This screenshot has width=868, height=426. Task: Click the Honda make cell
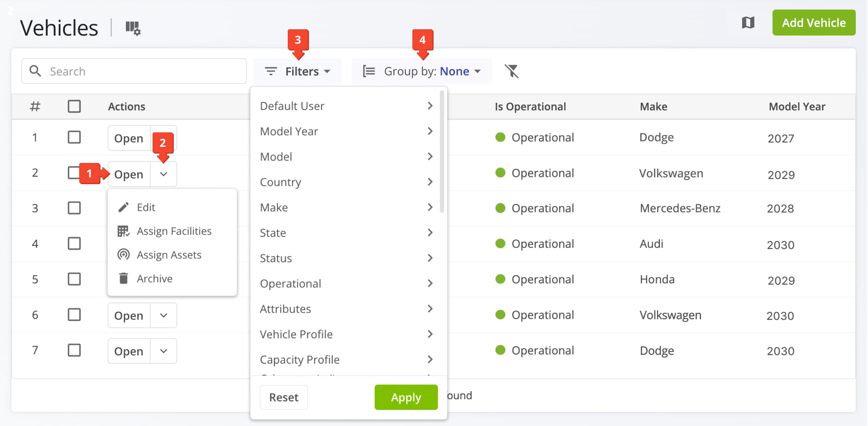click(x=657, y=280)
